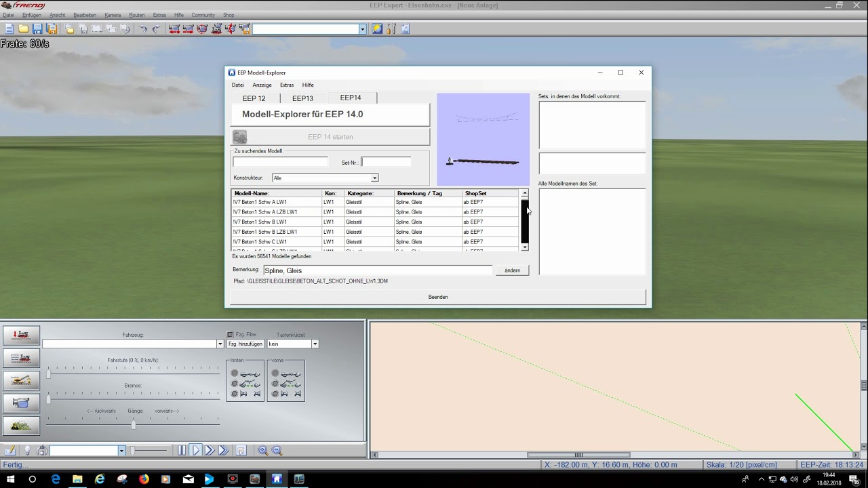Select the second vorne coupling radio button
Screen dimensions: 868x488
pos(275,384)
